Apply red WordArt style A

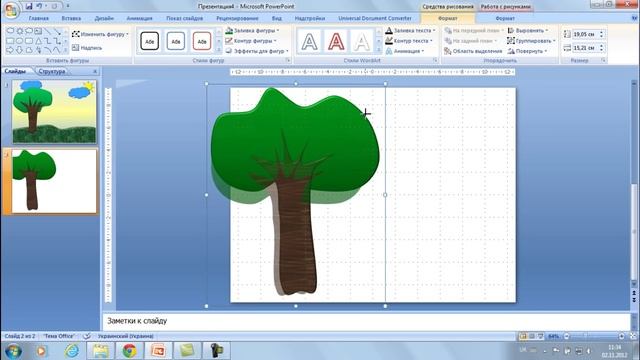336,41
